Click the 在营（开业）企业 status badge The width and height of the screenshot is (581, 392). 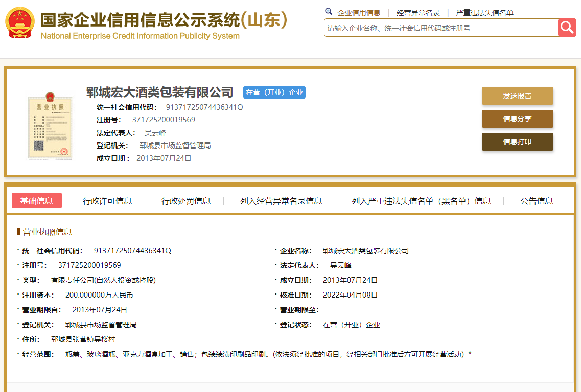(274, 92)
